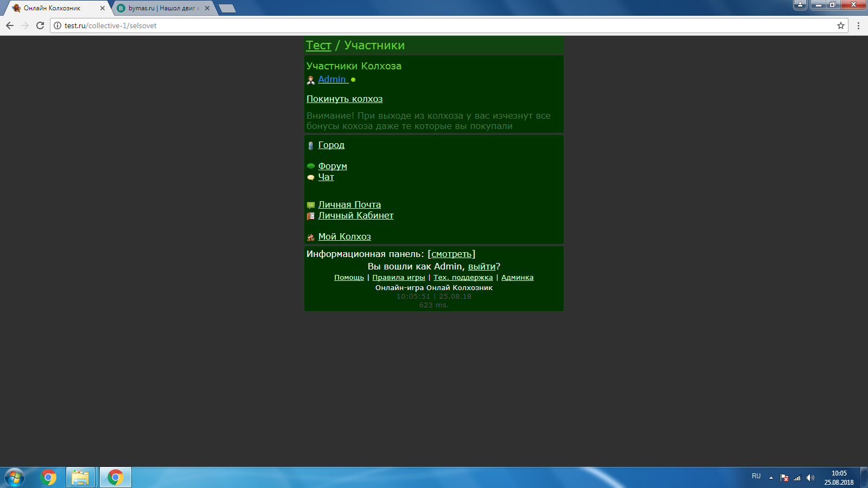
Task: Open the Админка link in footer
Action: 517,278
